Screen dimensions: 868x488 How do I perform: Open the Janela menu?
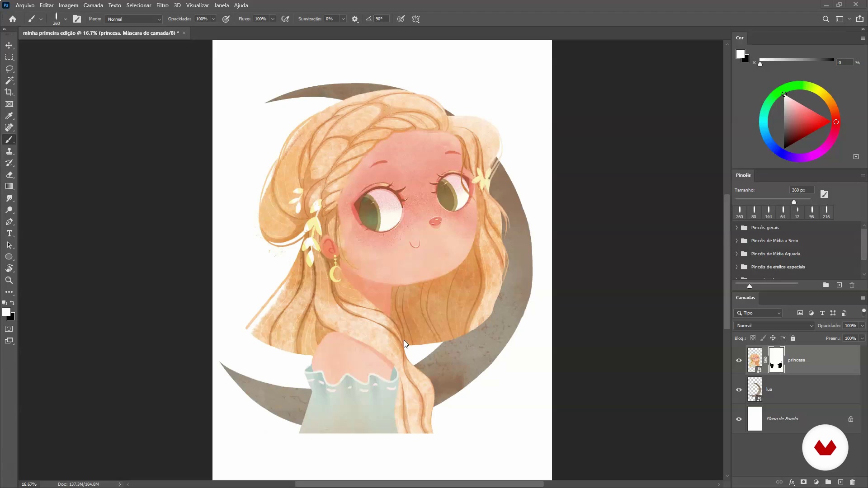[222, 5]
